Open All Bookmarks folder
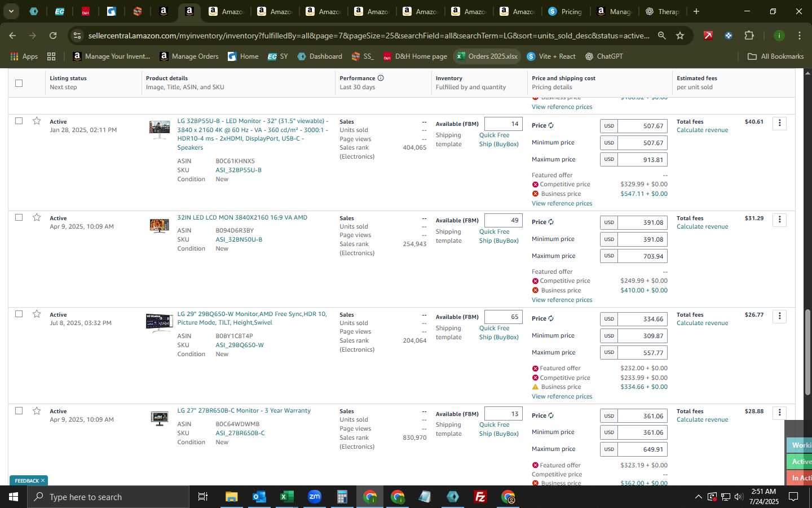 click(775, 56)
